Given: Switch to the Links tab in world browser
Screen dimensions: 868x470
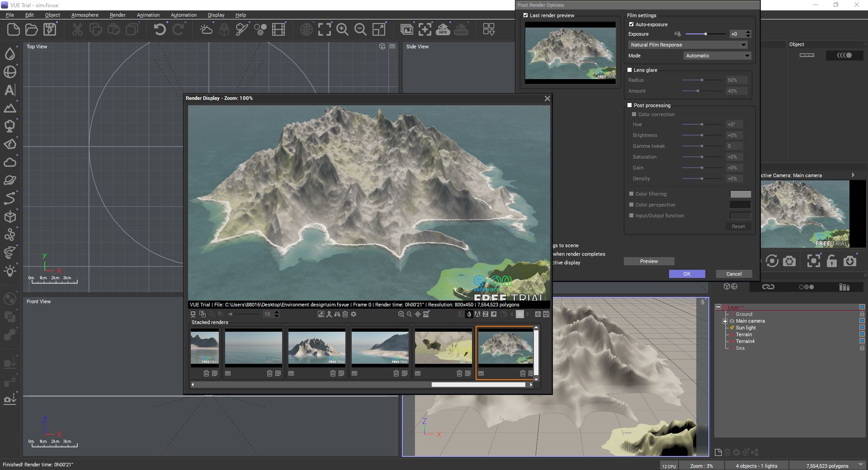Looking at the screenshot, I should [768, 287].
